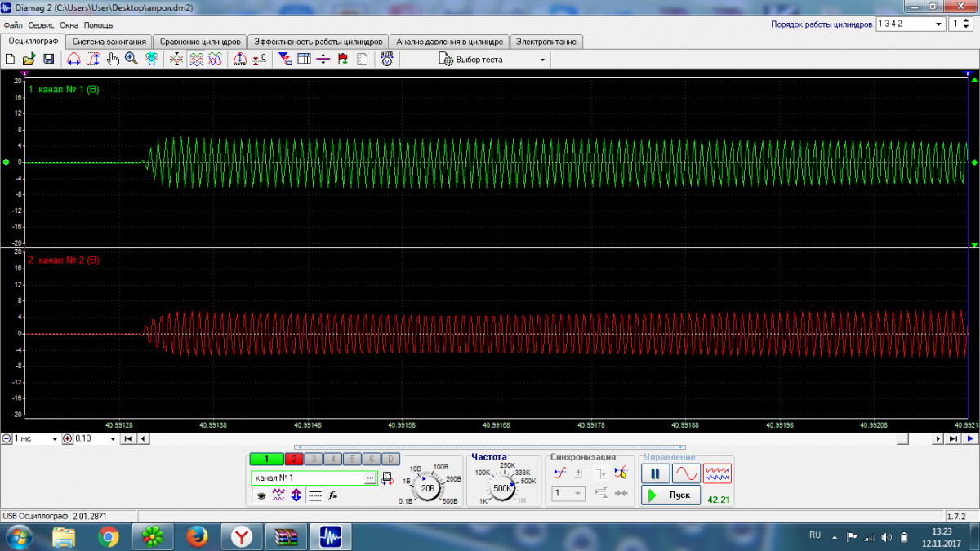Open a file with the folder icon
This screenshot has width=980, height=551.
tap(29, 59)
